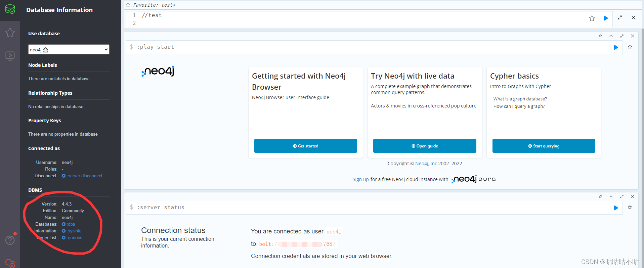This screenshot has width=644, height=268.
Task: Favorite the :server status command
Action: 630,208
